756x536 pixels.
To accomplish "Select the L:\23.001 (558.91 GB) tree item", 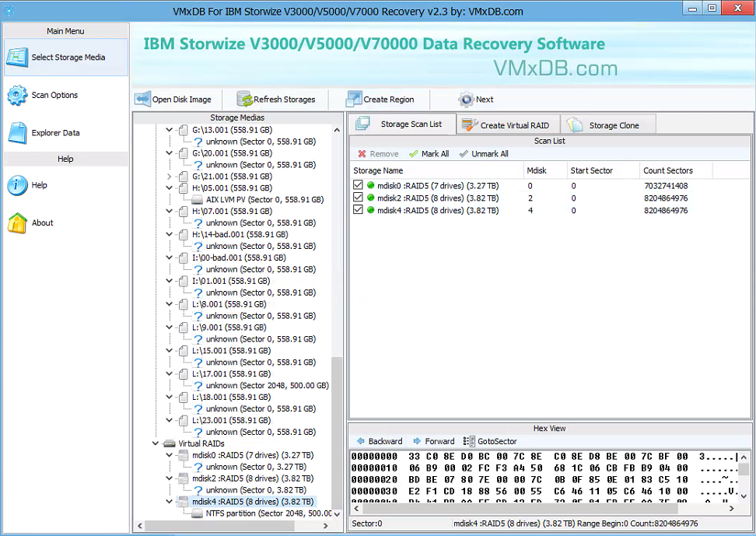I will [231, 420].
